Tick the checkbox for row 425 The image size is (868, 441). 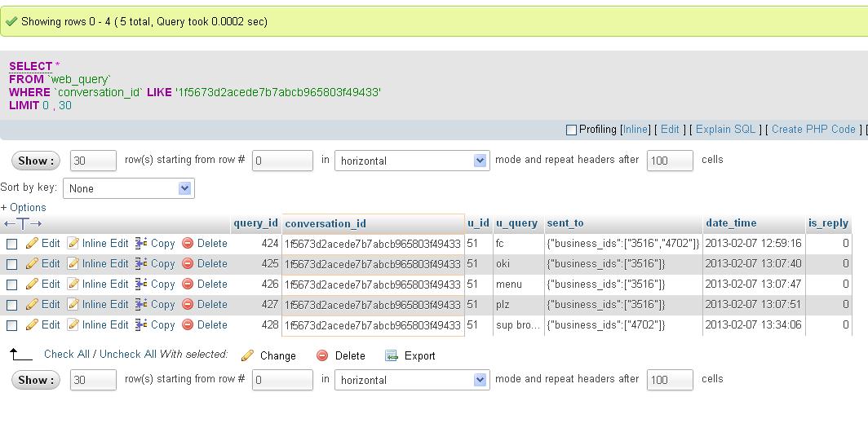11,264
